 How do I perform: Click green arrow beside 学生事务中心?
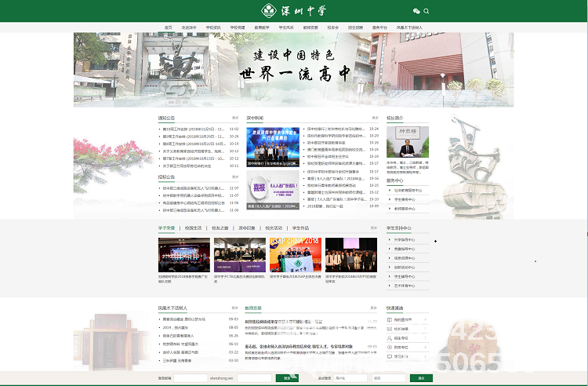[390, 199]
